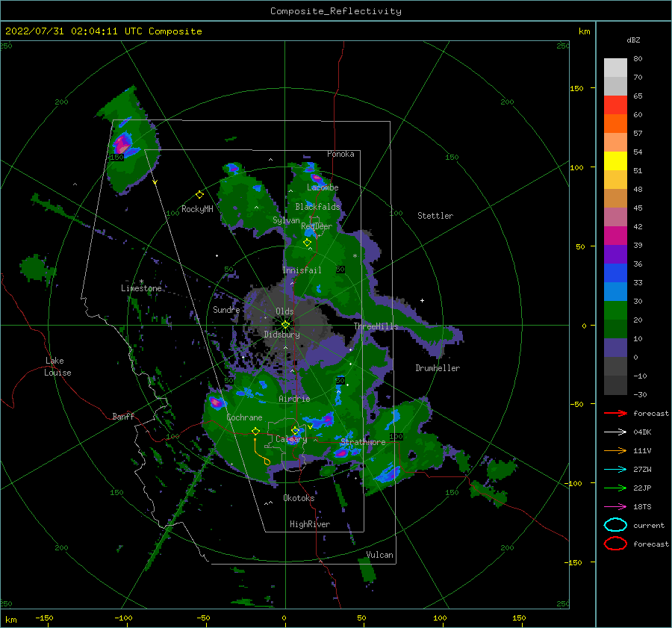Screen dimensions: 672x628
Task: Click the -150 tick on bottom axis
Action: 44,618
